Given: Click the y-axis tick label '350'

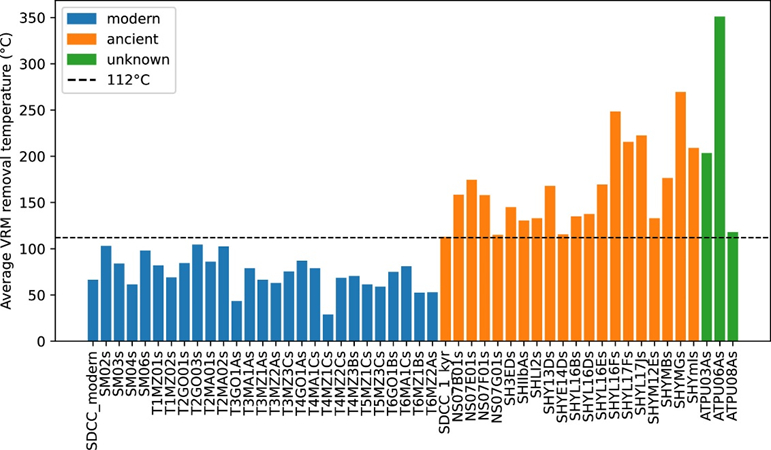Looking at the screenshot, I should click(32, 18).
